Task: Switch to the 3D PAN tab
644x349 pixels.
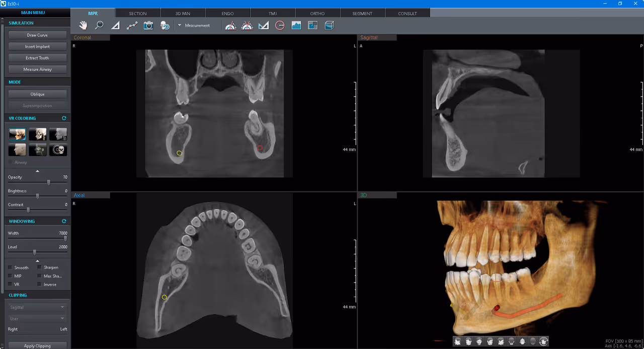Action: tap(183, 13)
